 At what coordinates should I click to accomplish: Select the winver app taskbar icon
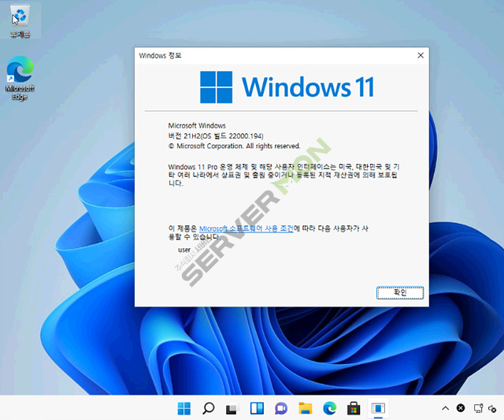(x=378, y=408)
